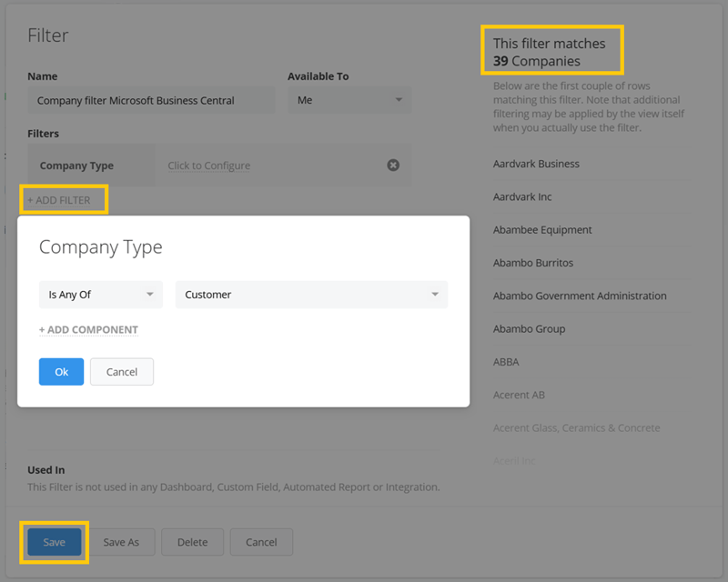Choose Save As for the filter
The width and height of the screenshot is (728, 582).
[121, 542]
